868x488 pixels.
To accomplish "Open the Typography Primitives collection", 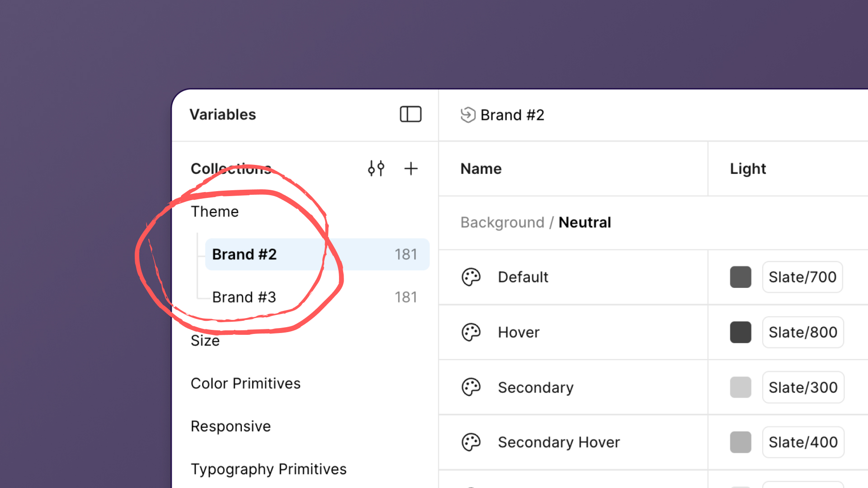I will click(269, 469).
